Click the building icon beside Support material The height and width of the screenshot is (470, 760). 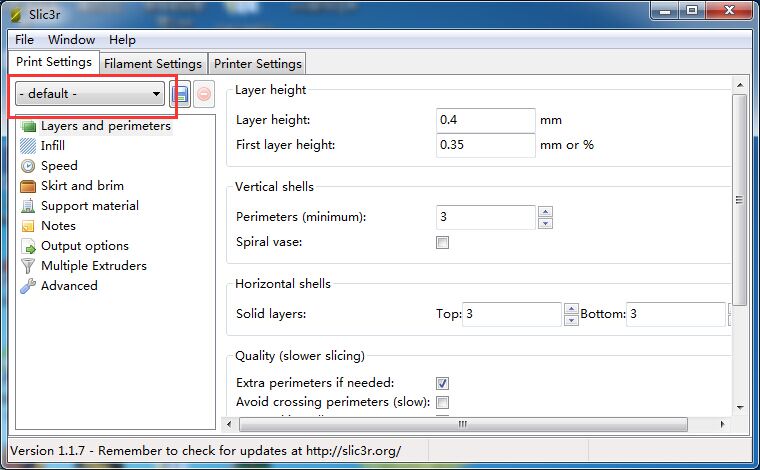(x=28, y=206)
